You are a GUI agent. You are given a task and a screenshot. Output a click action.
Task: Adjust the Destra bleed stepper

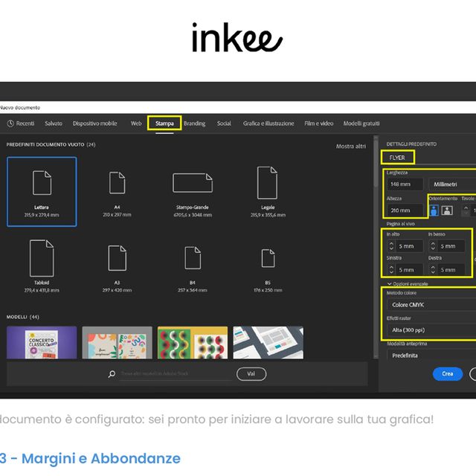(x=433, y=269)
